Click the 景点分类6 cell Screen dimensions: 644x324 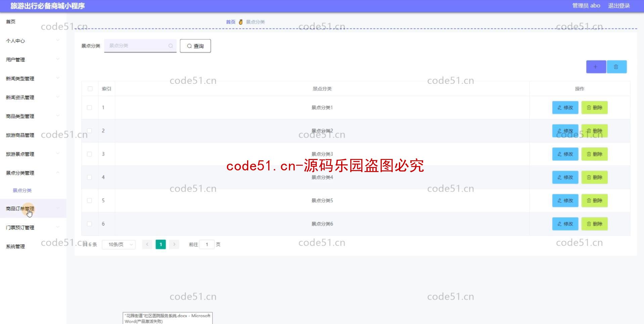322,224
